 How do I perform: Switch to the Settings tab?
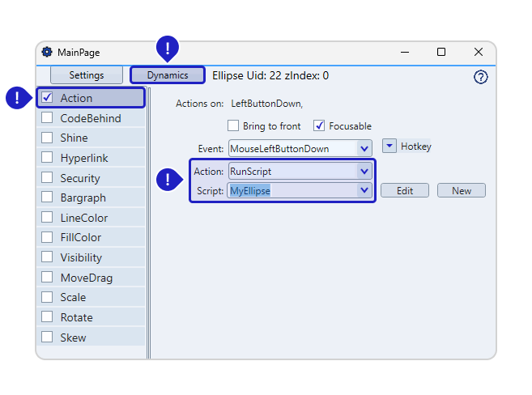click(87, 75)
